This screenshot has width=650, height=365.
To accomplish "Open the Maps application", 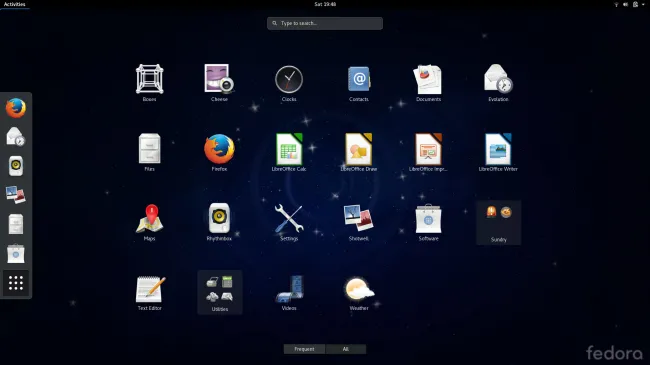I will [x=150, y=221].
